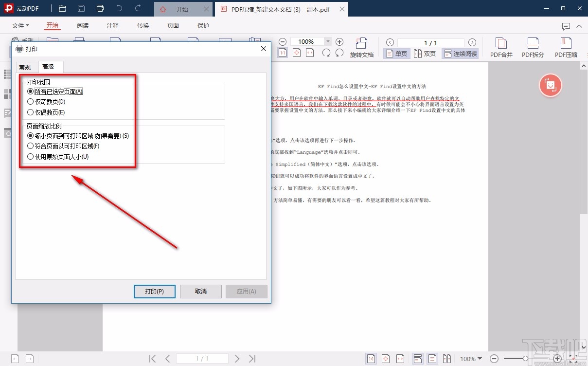Viewport: 588px width, 366px height.
Task: Click the 应用(A) apply button
Action: [247, 292]
